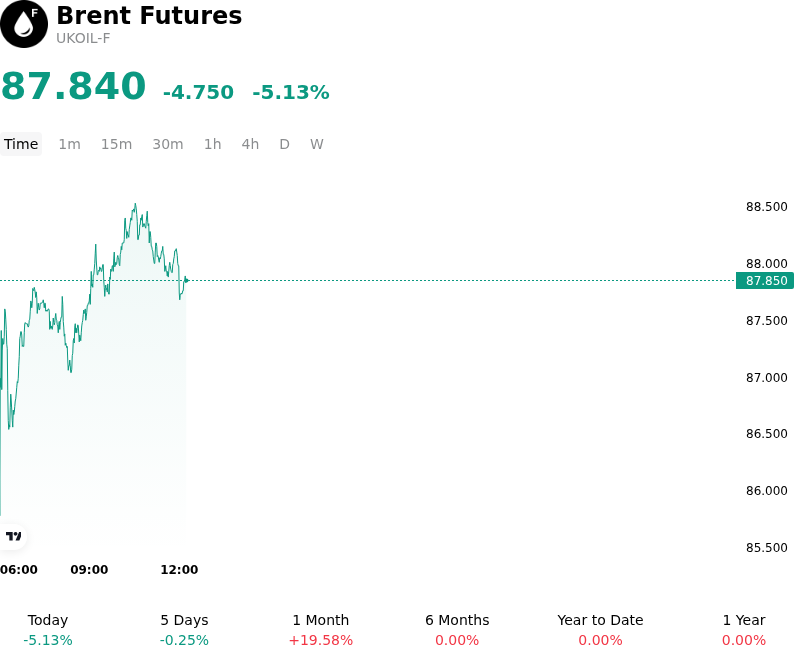Show 1 Year performance range
800x660 pixels.
[x=744, y=630]
